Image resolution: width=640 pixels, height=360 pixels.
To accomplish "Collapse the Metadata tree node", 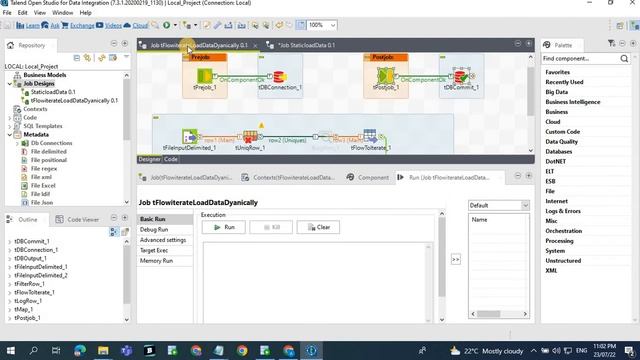I will [10, 135].
